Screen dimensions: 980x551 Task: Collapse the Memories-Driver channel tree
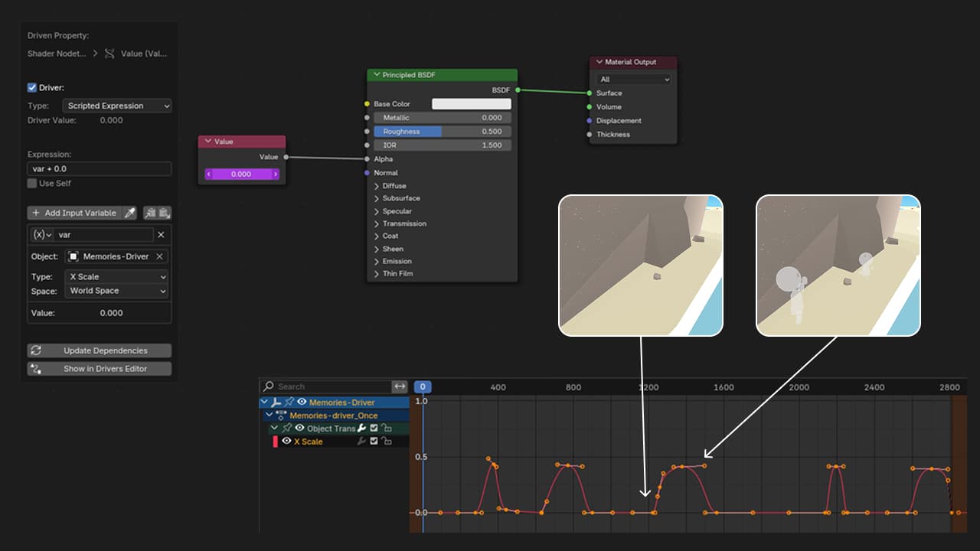click(265, 402)
